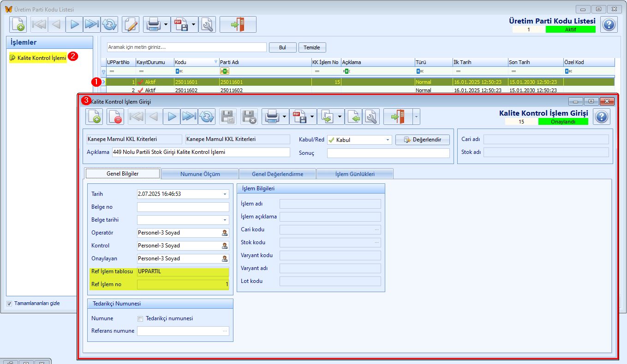Image resolution: width=627 pixels, height=364 pixels.
Task: Click document with green back arrow icon
Action: pos(354,117)
